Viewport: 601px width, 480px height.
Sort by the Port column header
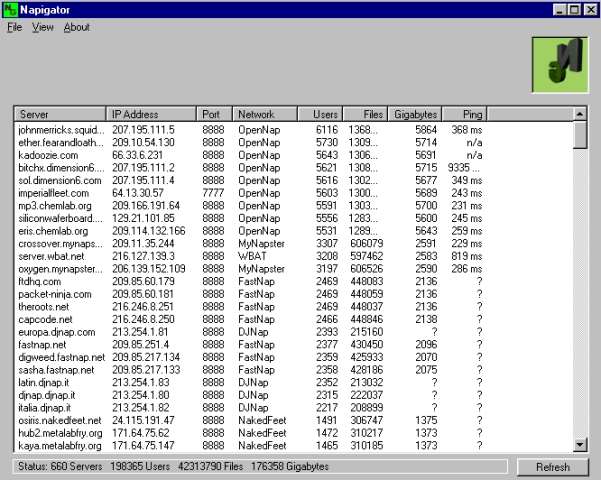[214, 114]
